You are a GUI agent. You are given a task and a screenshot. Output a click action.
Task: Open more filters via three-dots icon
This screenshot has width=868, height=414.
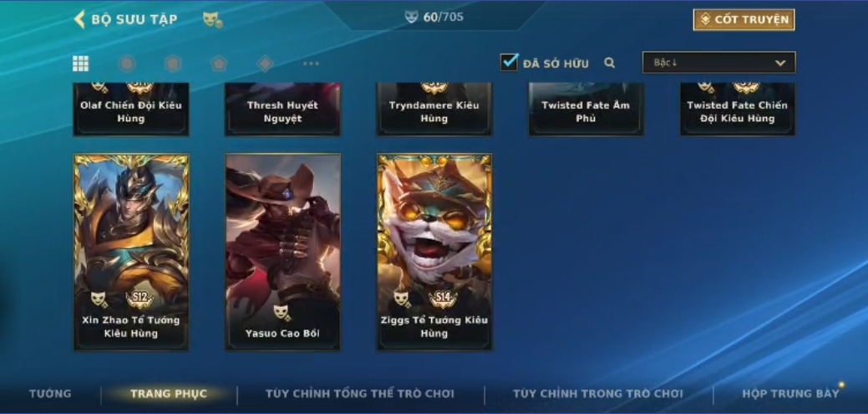click(311, 64)
